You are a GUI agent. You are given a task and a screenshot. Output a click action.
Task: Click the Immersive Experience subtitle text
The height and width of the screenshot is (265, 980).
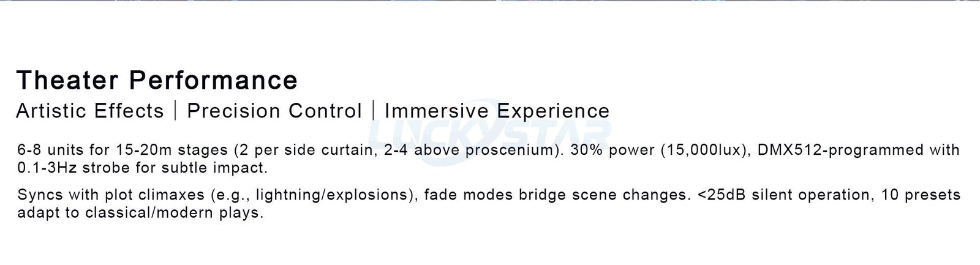coord(497,111)
